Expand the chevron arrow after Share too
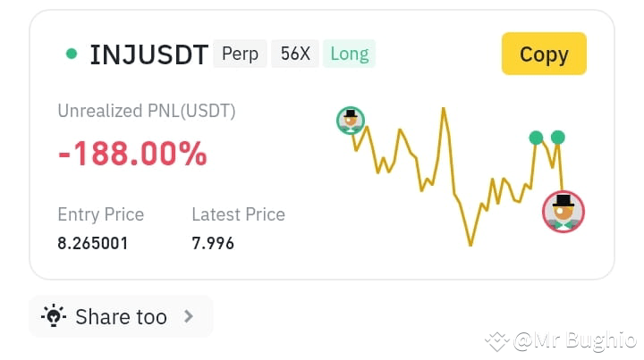The height and width of the screenshot is (360, 644). click(189, 316)
